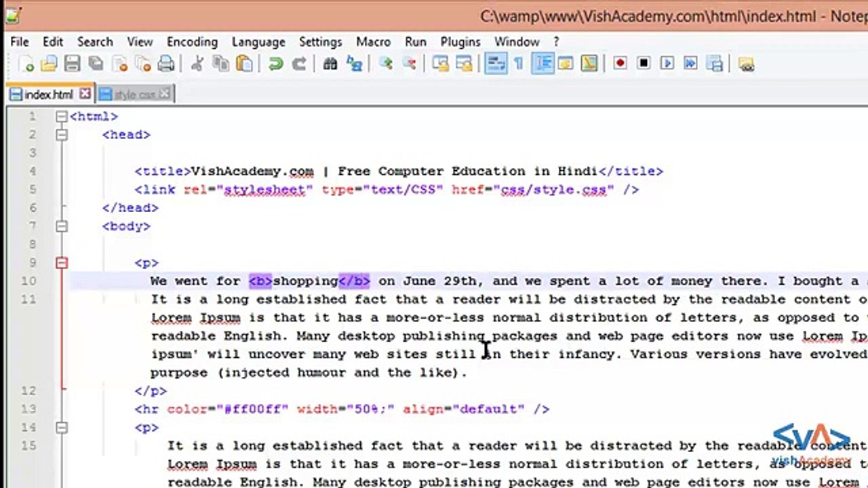The image size is (868, 488).
Task: Close the index.html tab with its X
Action: (85, 94)
